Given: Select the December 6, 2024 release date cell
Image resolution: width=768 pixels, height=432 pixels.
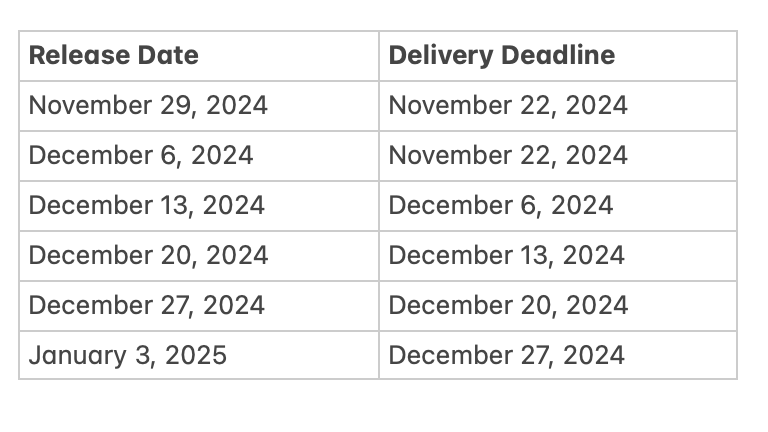Looking at the screenshot, I should coord(199,156).
